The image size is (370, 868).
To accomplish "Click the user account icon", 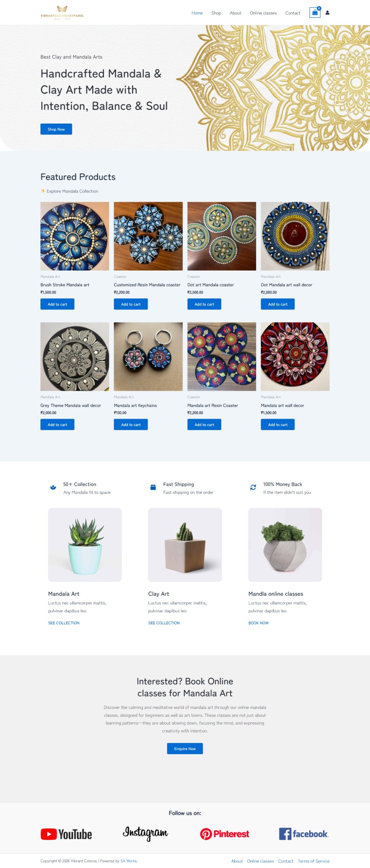I will (327, 13).
